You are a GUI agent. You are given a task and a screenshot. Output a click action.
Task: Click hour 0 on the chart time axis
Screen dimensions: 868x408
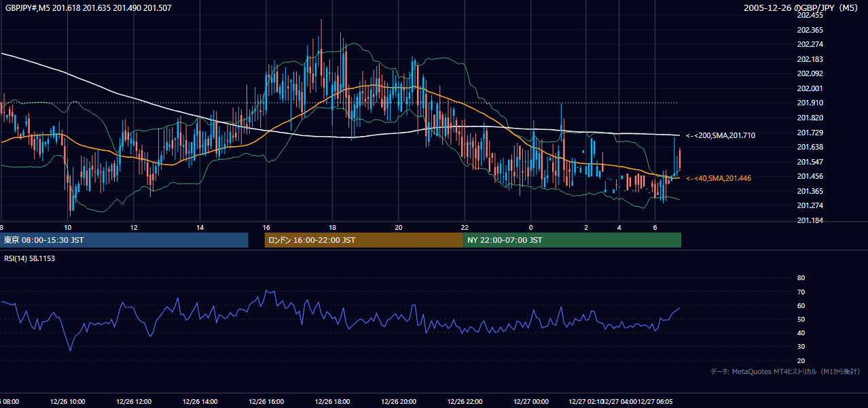point(531,227)
